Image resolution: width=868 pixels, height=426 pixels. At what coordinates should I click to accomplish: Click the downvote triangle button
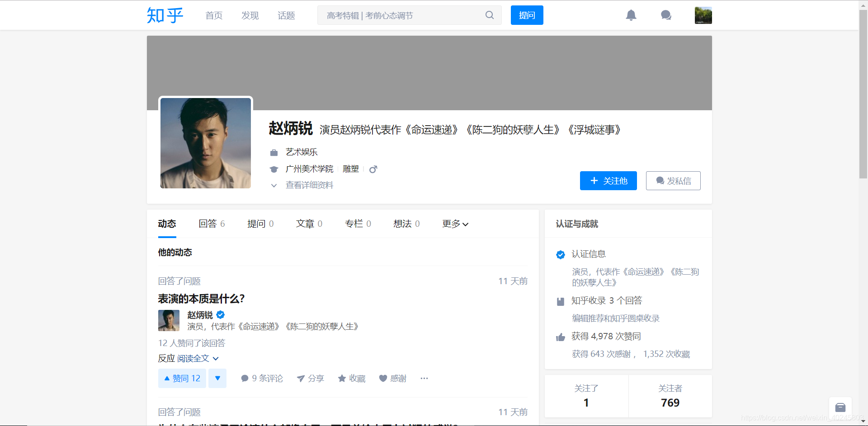tap(217, 379)
